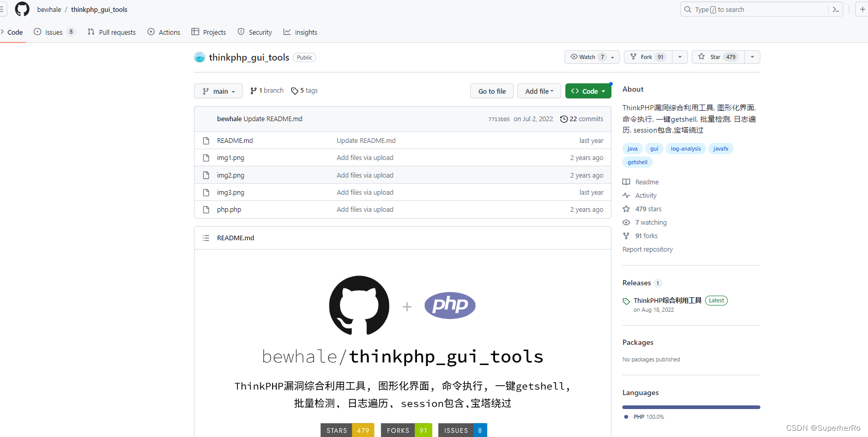Switch to the Actions tab
This screenshot has height=437, width=868.
click(x=164, y=32)
